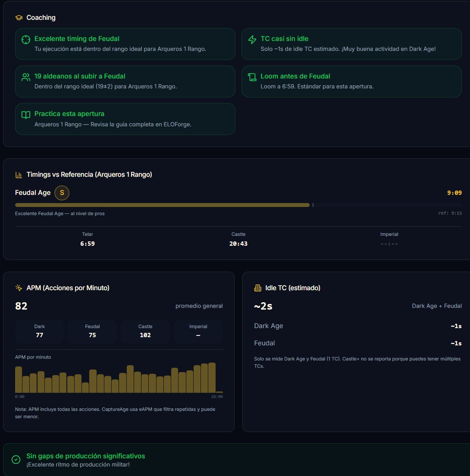This screenshot has height=476, width=470.
Task: Open the 19 aldeanos al subir a Feudal card
Action: pos(125,81)
